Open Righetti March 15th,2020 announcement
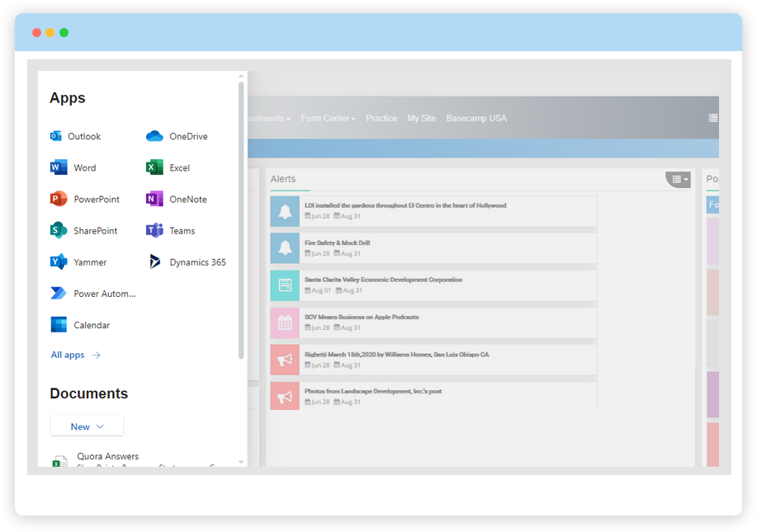 397,355
